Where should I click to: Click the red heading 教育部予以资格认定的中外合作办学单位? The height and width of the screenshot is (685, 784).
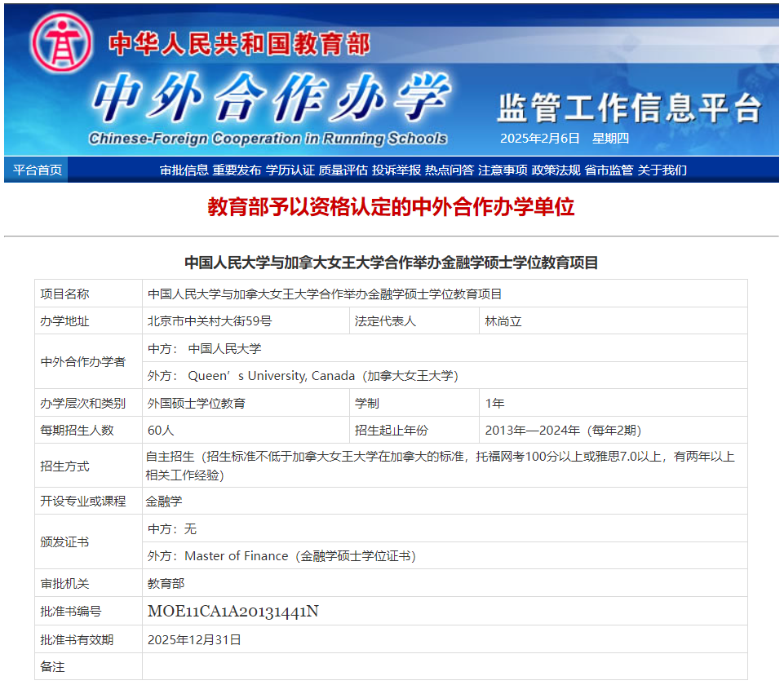coord(391,207)
